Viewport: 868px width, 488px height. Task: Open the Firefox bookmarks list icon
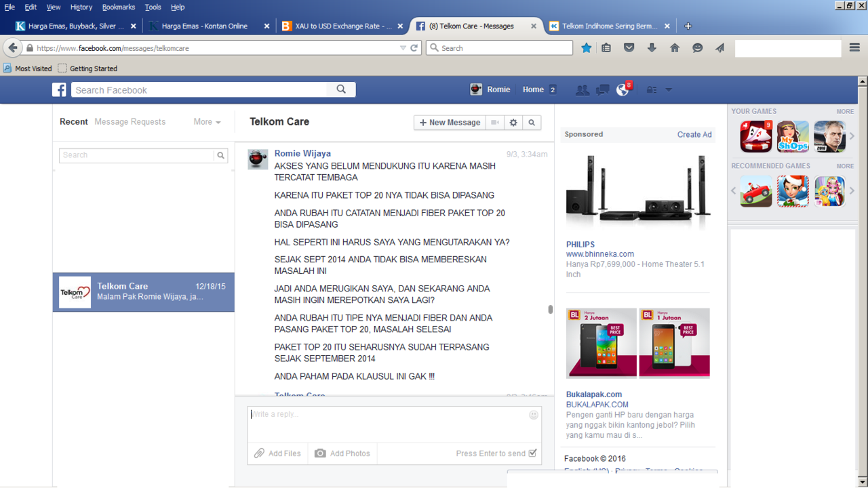(606, 48)
